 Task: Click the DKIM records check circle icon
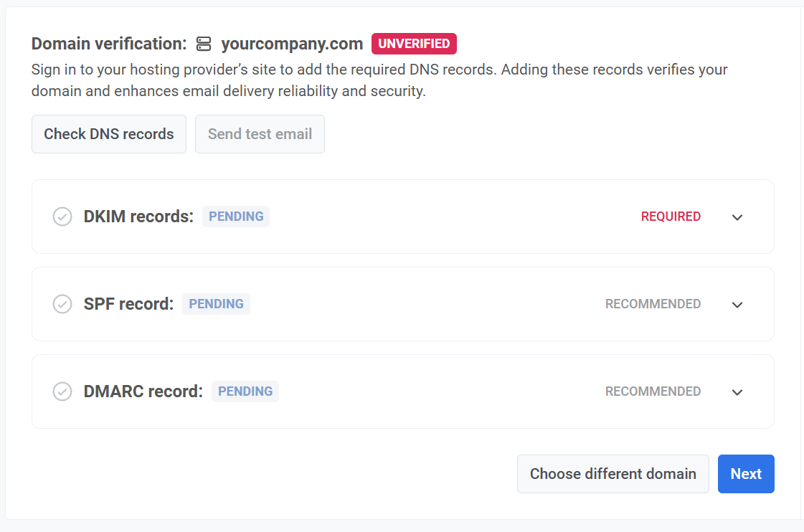62,217
